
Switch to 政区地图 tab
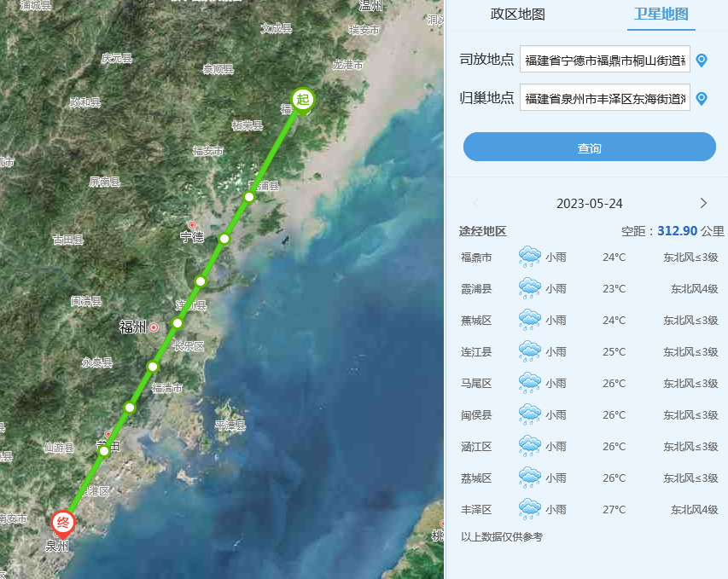[x=517, y=14]
